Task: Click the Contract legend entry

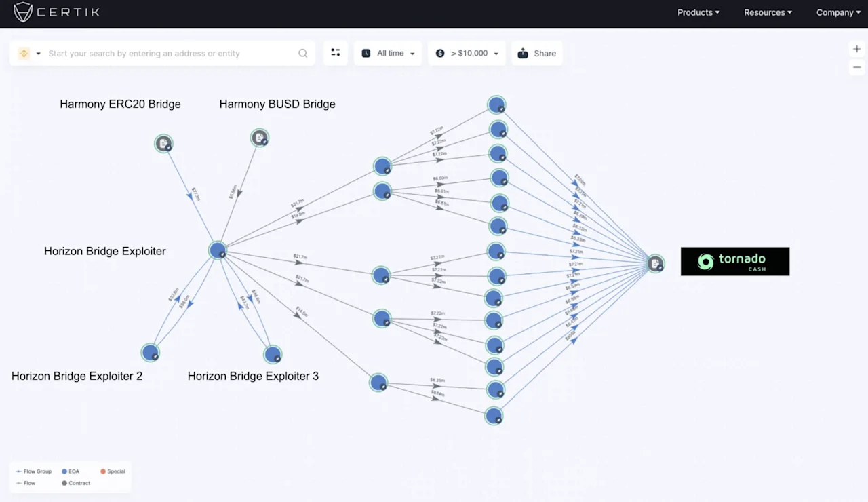Action: click(x=76, y=484)
